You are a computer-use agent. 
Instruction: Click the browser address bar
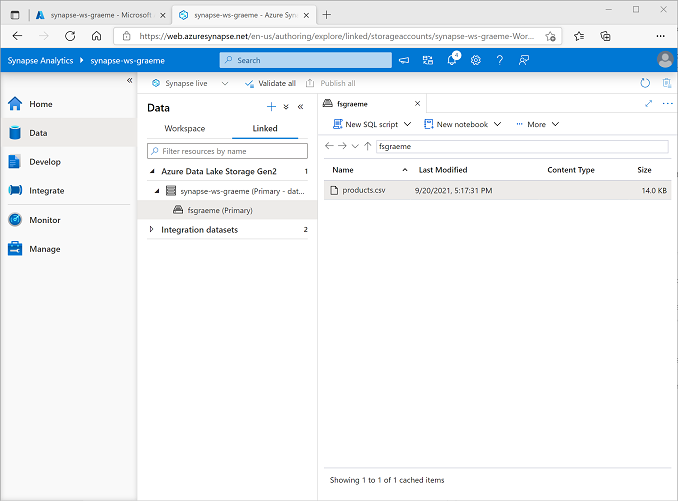click(x=336, y=36)
